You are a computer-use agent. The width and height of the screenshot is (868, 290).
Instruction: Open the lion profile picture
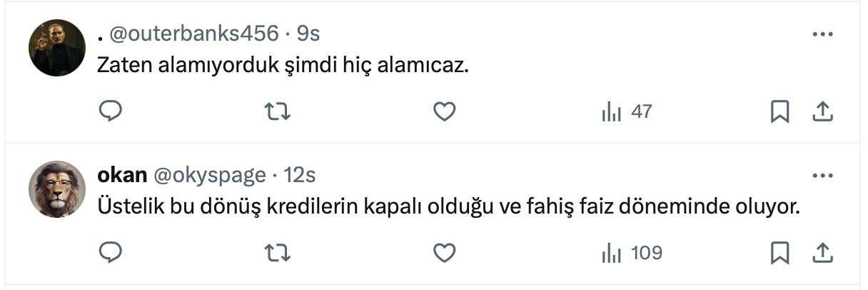(57, 189)
